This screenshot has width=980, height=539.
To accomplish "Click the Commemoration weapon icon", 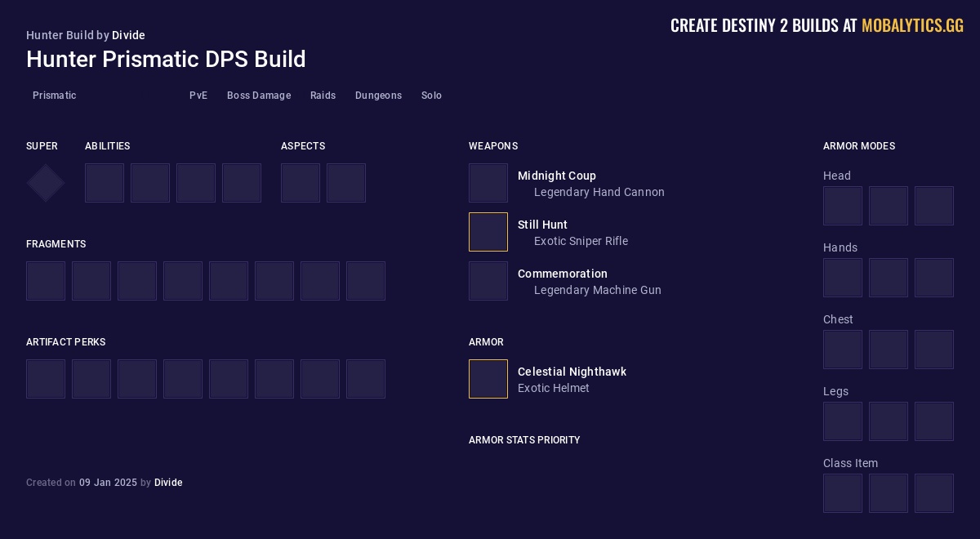I will (x=488, y=281).
